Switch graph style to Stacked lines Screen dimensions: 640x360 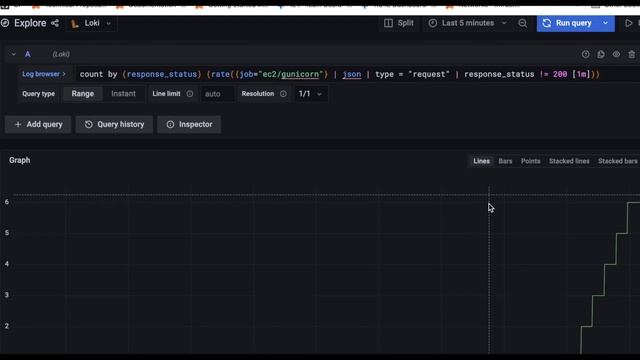tap(569, 161)
